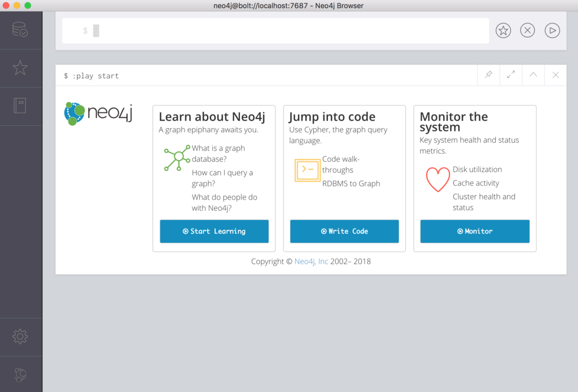
Task: Click 'A graph epiphany awaits you.' text
Action: click(x=208, y=130)
